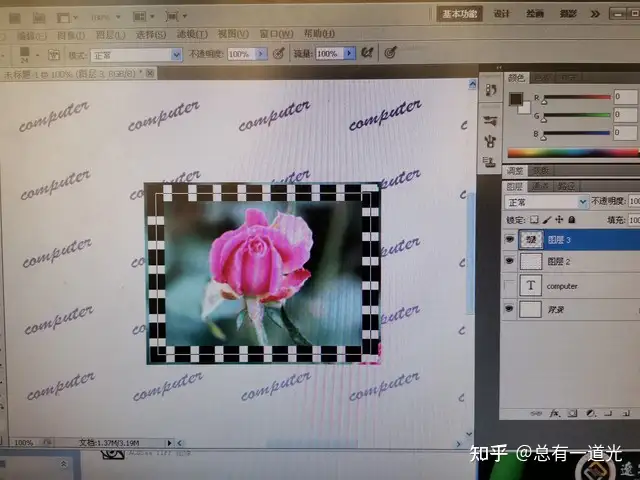Open the 窗口(W) menu

(277, 33)
